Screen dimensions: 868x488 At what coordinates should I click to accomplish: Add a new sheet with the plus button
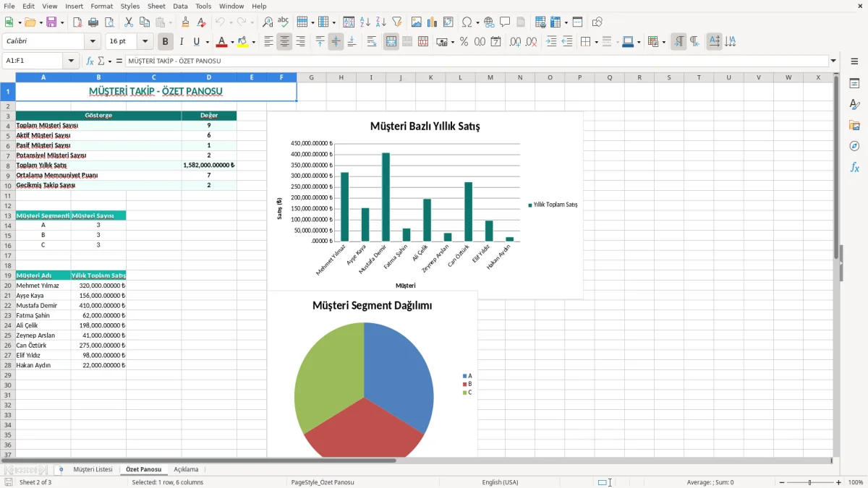pyautogui.click(x=61, y=469)
